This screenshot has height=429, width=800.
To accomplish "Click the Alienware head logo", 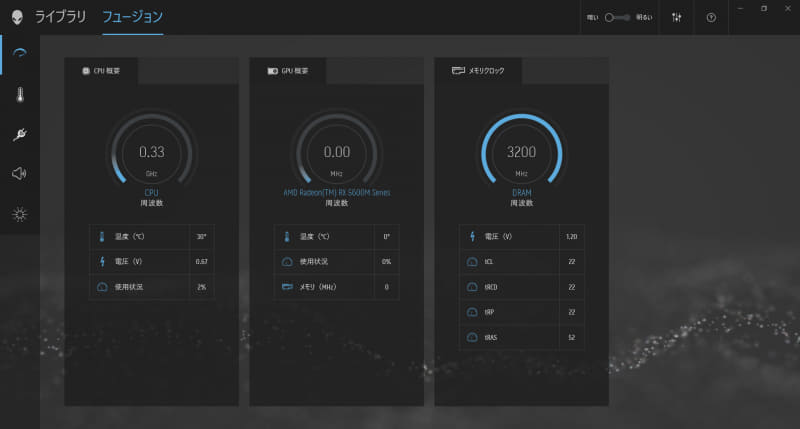I will coord(17,17).
